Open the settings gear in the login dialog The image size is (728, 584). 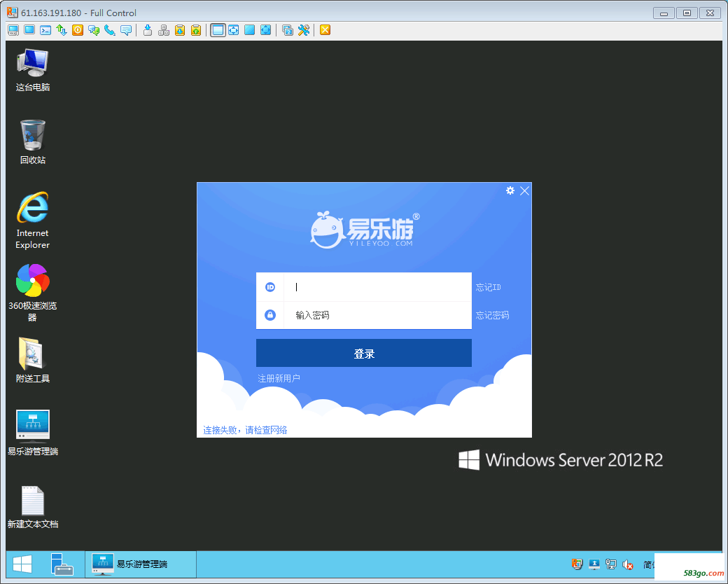pyautogui.click(x=510, y=190)
